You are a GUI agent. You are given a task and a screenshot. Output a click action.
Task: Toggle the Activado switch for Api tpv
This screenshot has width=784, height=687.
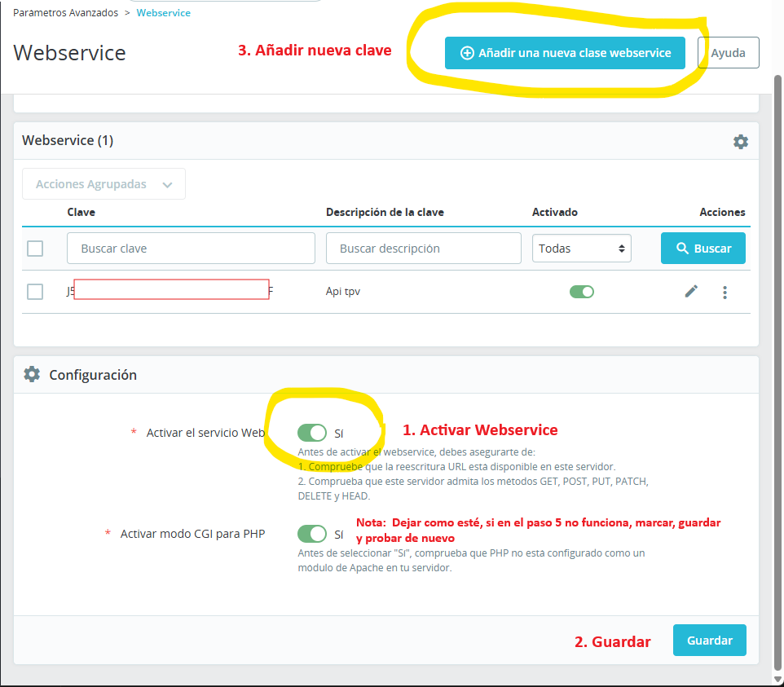[x=581, y=291]
